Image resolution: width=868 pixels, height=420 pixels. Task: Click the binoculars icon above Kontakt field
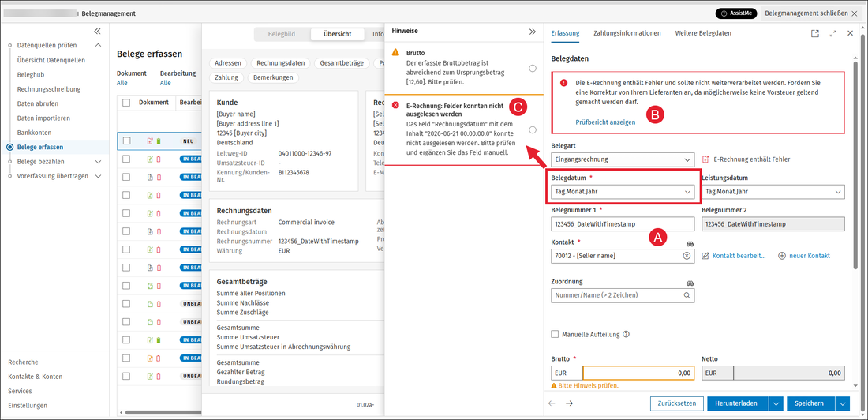690,243
